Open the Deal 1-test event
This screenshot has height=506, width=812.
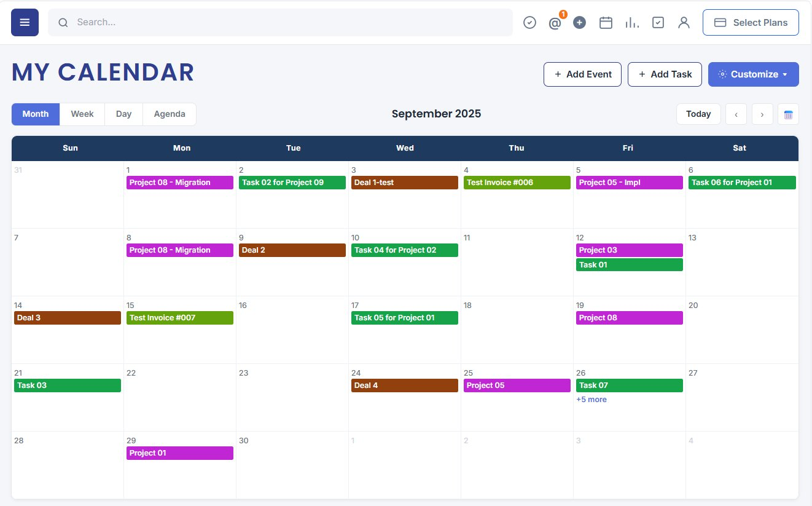pyautogui.click(x=405, y=183)
